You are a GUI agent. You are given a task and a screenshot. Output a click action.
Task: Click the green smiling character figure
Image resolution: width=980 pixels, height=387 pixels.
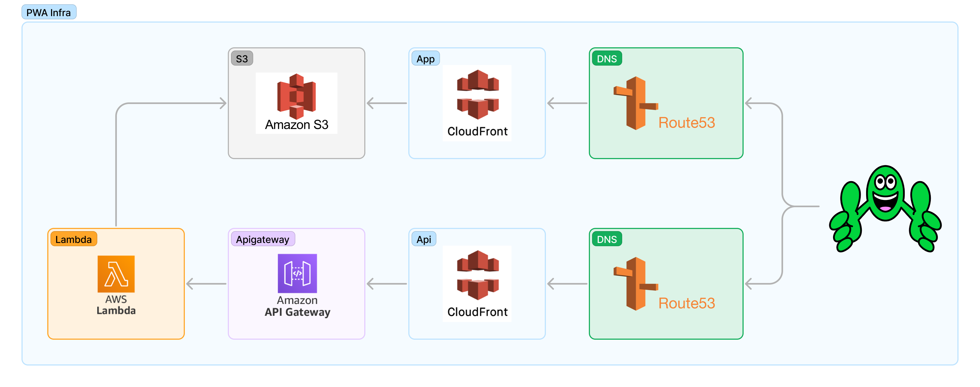[885, 209]
